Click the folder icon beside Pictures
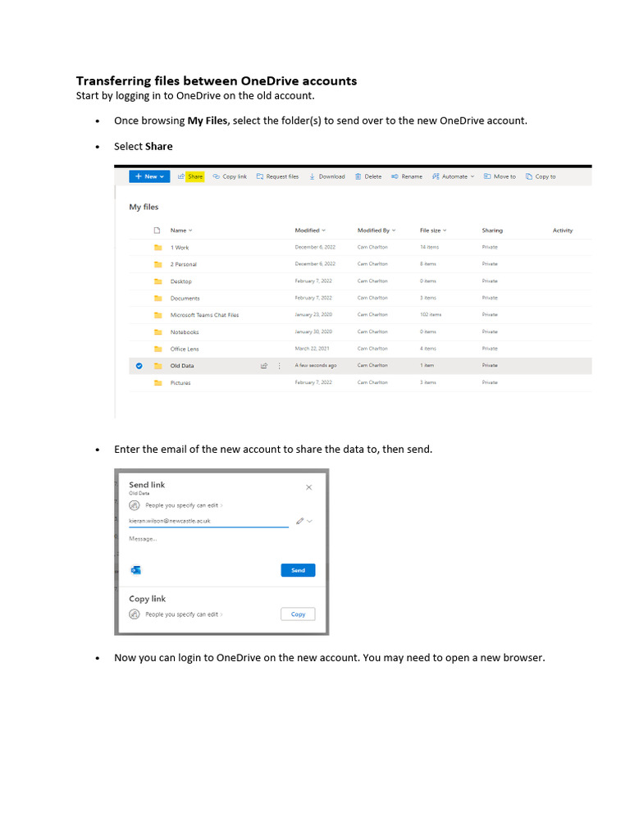Viewport: 630px width, 840px height. click(157, 382)
